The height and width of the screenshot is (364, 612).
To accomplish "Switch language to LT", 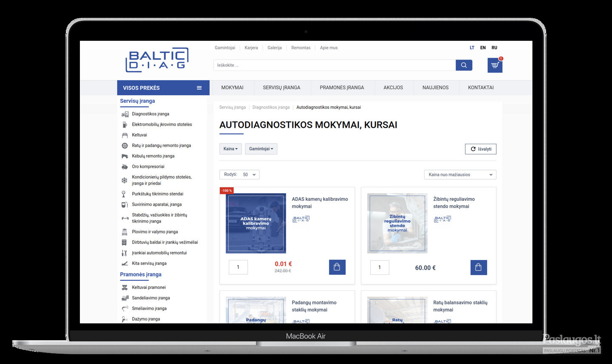I will pyautogui.click(x=472, y=48).
